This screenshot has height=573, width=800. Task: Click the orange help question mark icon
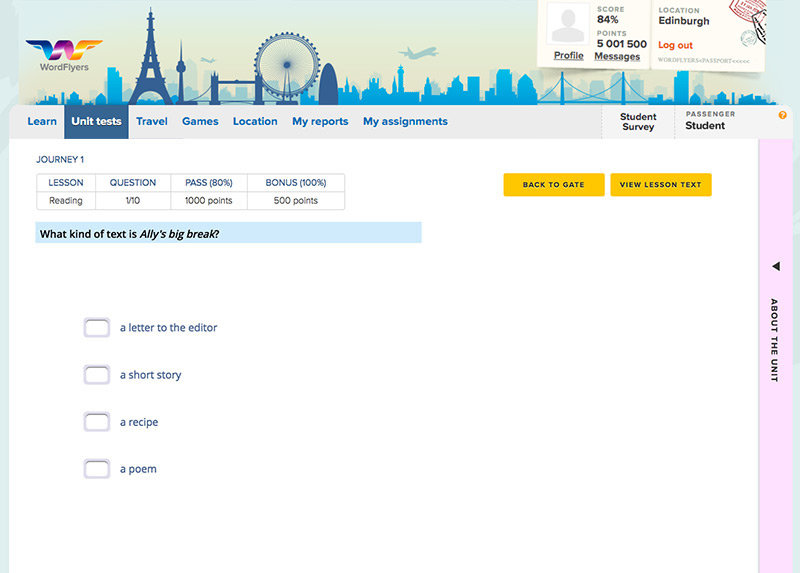[x=783, y=115]
